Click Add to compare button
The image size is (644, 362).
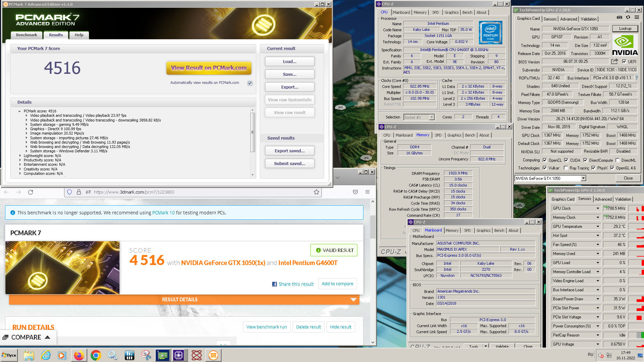pyautogui.click(x=337, y=284)
